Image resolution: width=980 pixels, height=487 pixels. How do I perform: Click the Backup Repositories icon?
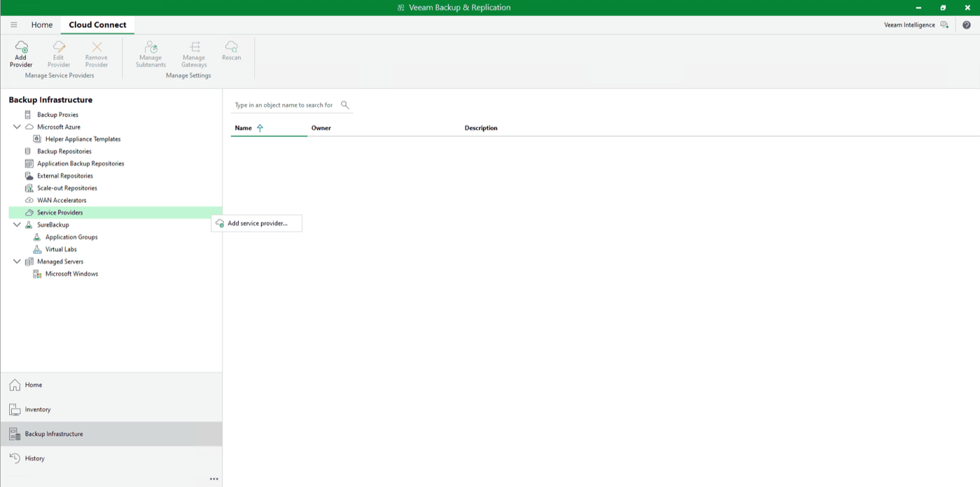pyautogui.click(x=28, y=151)
